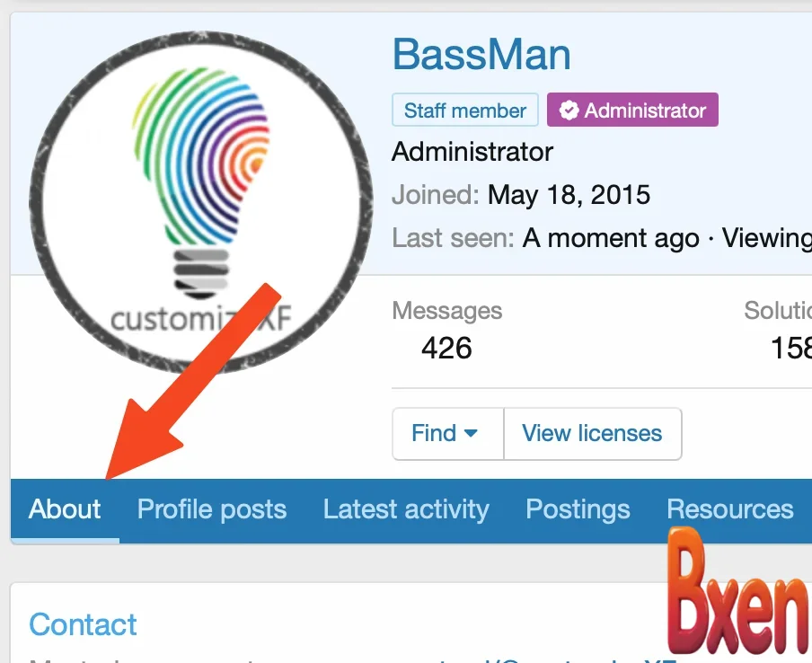The height and width of the screenshot is (663, 812).
Task: Click the Bxen logo watermark
Action: click(738, 593)
